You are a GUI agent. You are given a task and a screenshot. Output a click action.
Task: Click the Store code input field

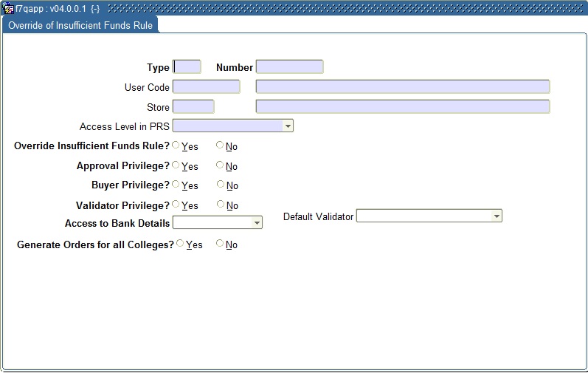point(193,107)
